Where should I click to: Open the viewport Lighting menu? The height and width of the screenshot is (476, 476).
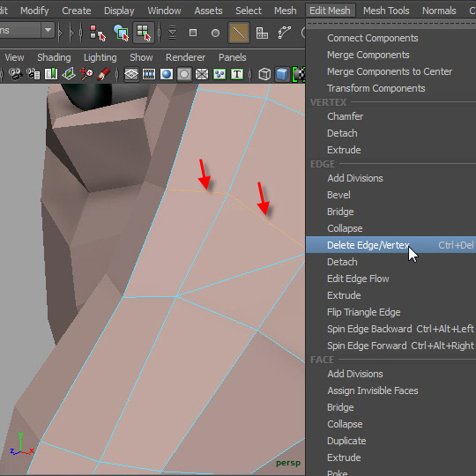click(x=100, y=57)
